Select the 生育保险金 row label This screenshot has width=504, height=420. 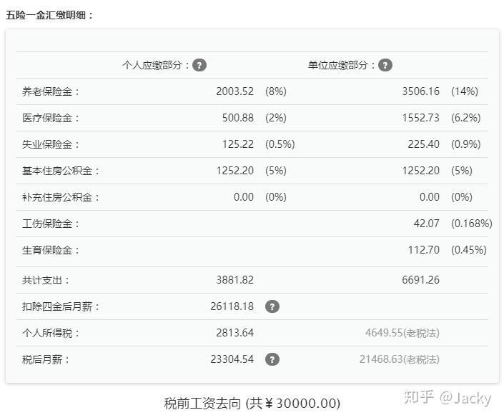pos(51,250)
